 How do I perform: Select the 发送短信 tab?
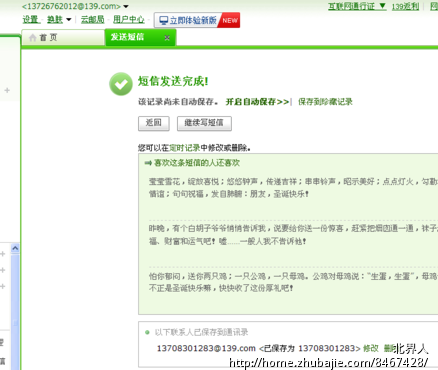point(140,37)
